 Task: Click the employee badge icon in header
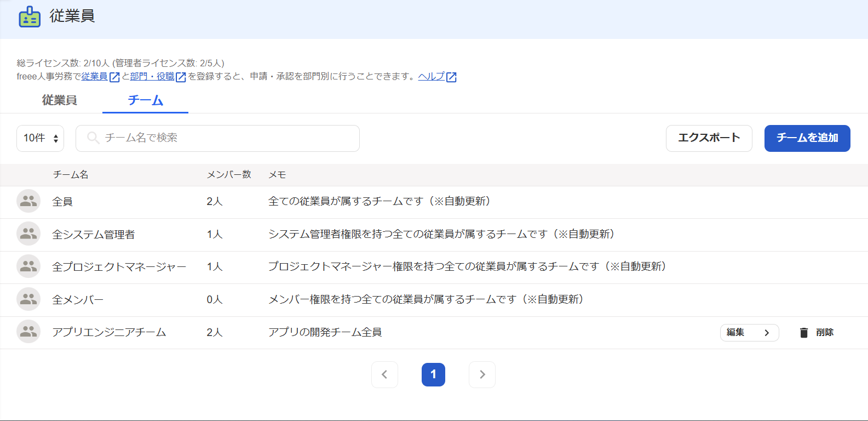[29, 17]
